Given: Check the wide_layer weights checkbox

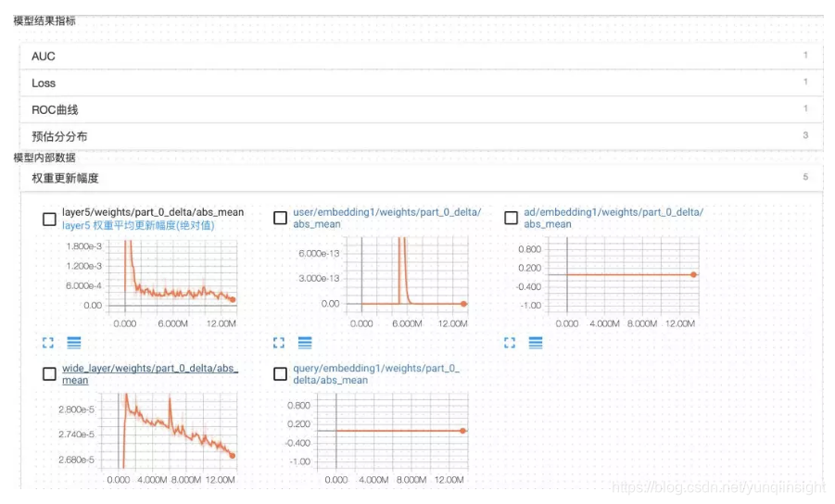Looking at the screenshot, I should click(x=49, y=374).
